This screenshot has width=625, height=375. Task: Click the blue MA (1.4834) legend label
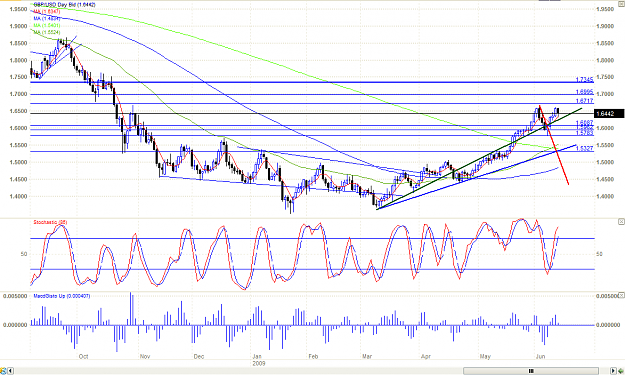pos(47,18)
